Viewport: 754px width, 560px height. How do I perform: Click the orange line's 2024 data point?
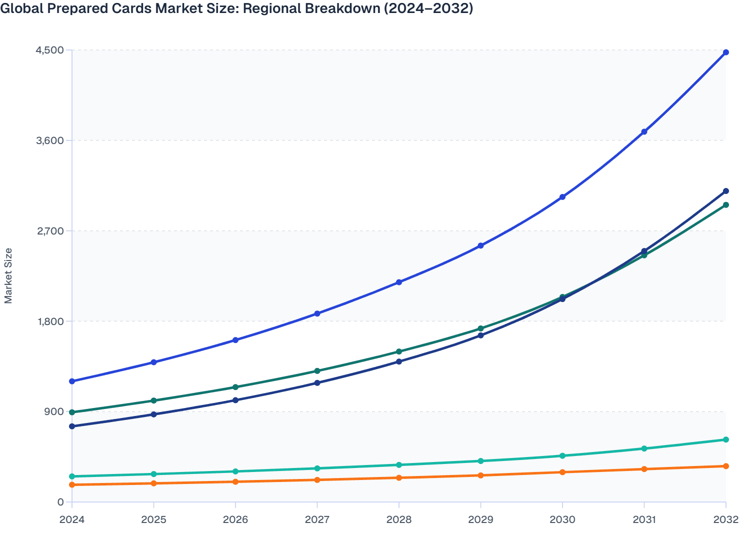[71, 483]
